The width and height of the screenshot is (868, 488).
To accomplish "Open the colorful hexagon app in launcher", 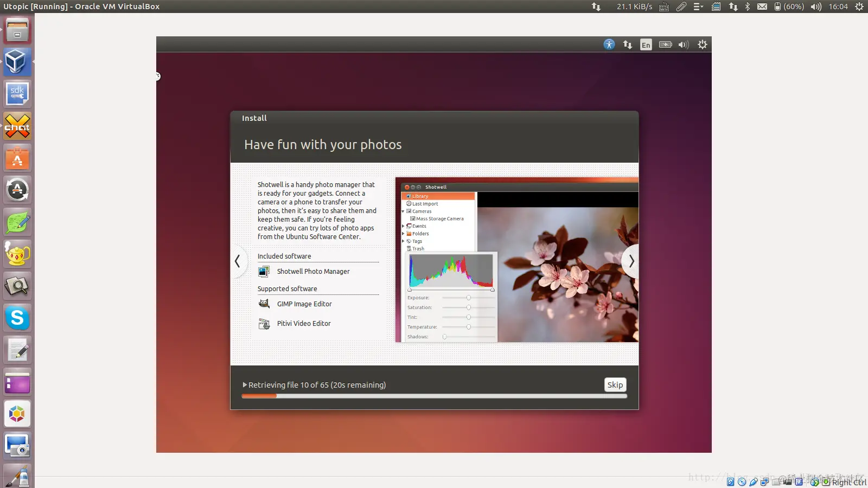I will pos(17,414).
